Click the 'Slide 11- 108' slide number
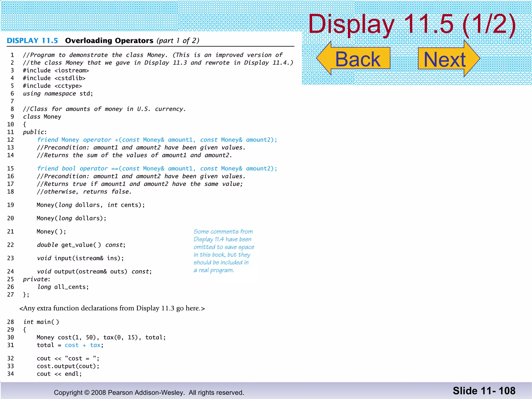The width and height of the screenshot is (532, 399). click(484, 391)
